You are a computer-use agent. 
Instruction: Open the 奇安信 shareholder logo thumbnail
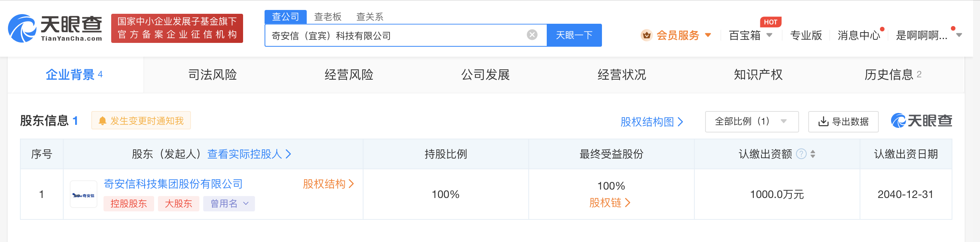coord(84,195)
